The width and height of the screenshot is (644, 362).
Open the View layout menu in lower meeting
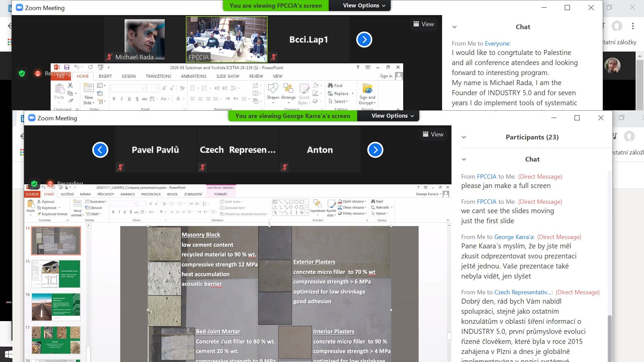point(433,134)
